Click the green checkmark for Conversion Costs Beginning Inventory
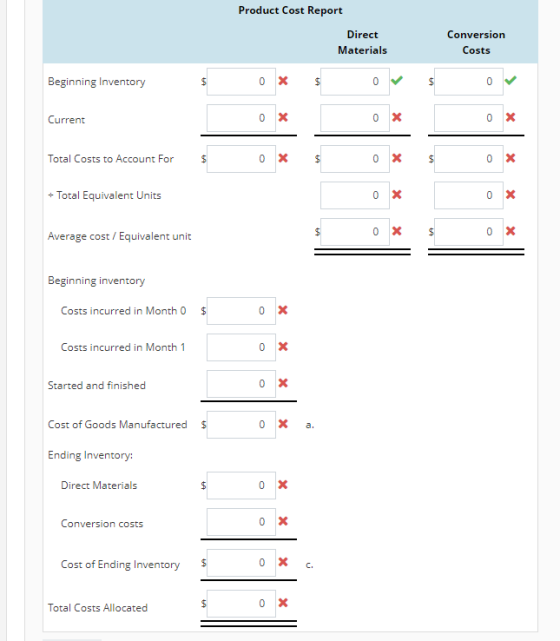This screenshot has width=560, height=641. pos(510,80)
